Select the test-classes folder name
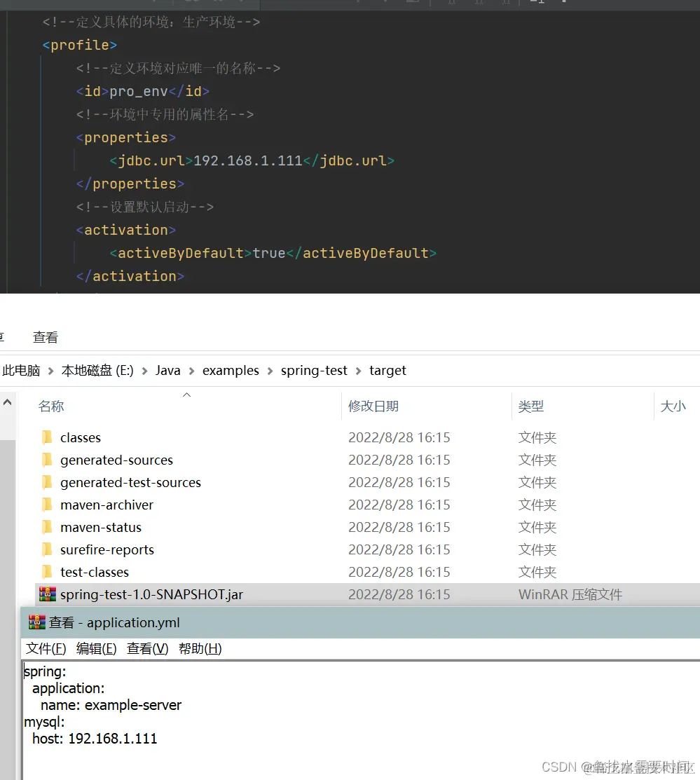This screenshot has height=780, width=700. 95,572
